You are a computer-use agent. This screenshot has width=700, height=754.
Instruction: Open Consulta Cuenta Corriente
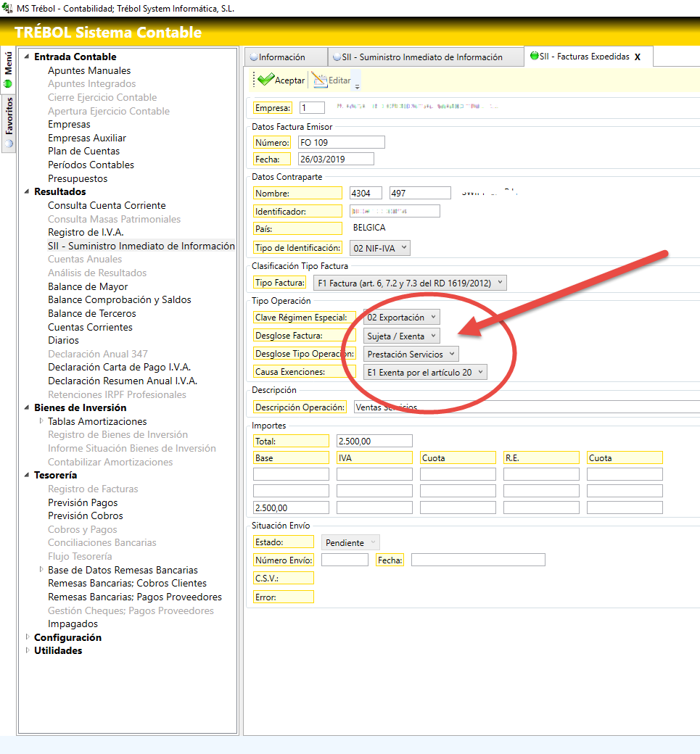point(107,205)
